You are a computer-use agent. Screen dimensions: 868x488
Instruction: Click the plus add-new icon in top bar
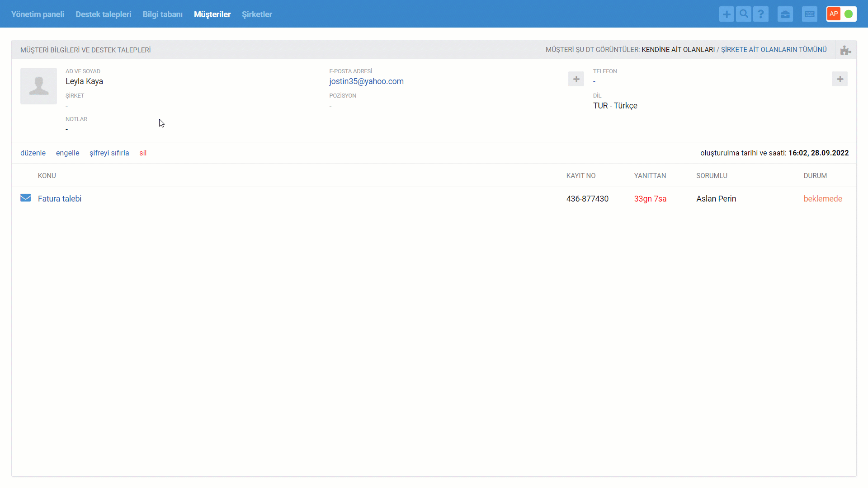pos(726,14)
